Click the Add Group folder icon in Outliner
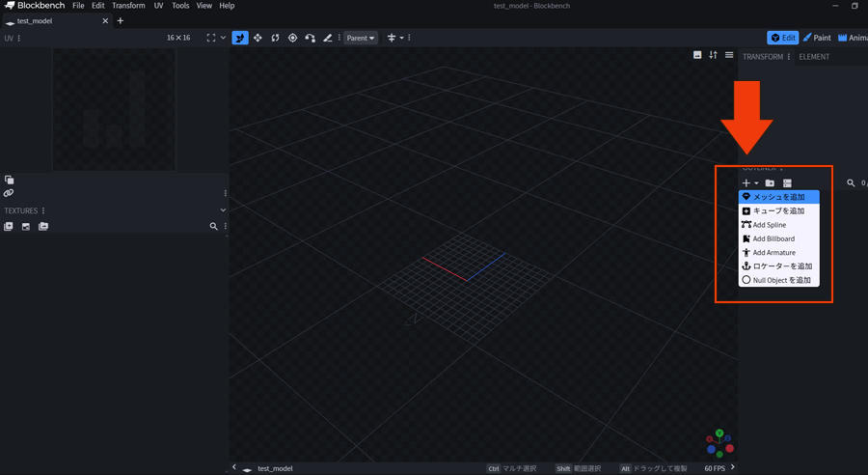868x475 pixels. coord(770,182)
